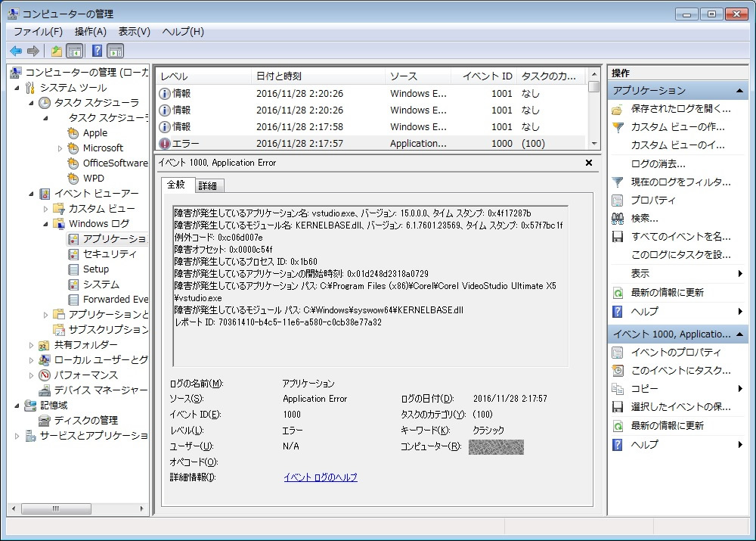The image size is (756, 541).
Task: Expand the カスタム ビュー tree node
Action: click(x=46, y=209)
